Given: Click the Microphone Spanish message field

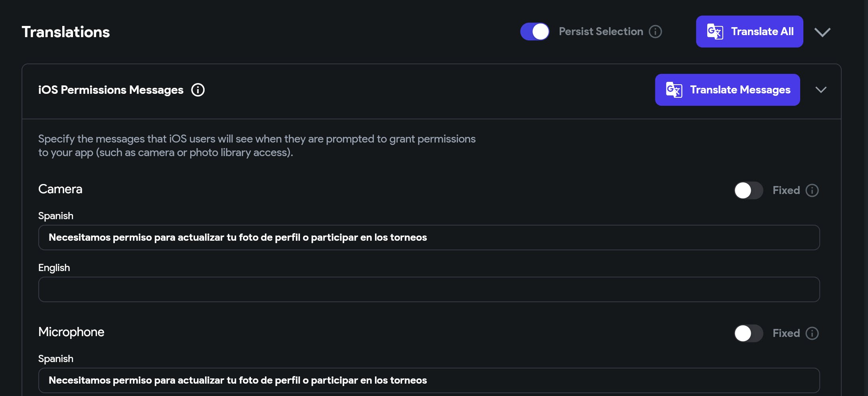Looking at the screenshot, I should [x=429, y=380].
